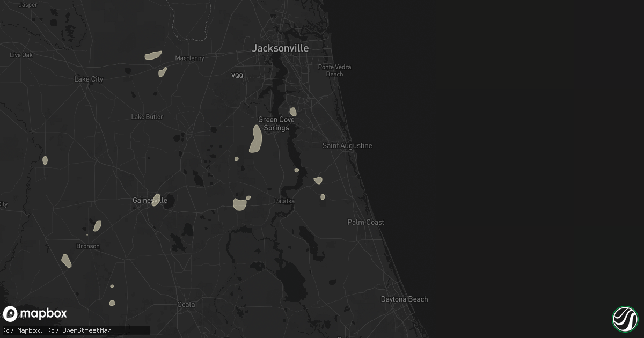Click the Saint Augustine label
The width and height of the screenshot is (644, 338).
point(347,146)
